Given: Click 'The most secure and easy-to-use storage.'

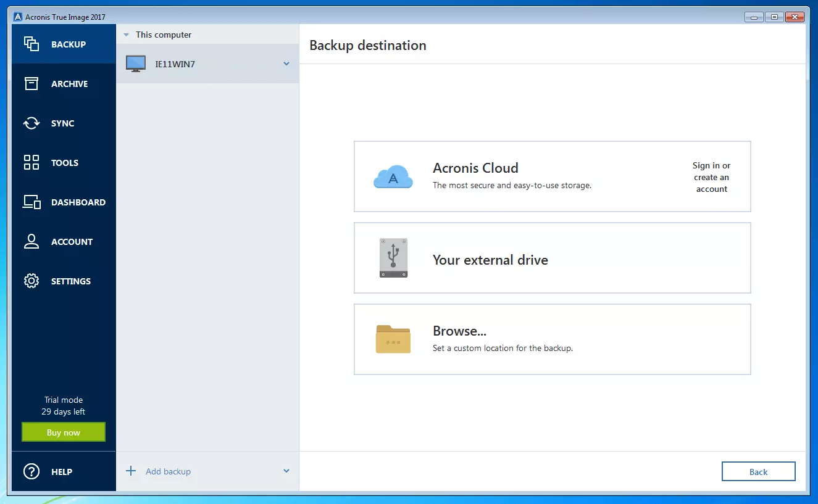Looking at the screenshot, I should click(512, 185).
